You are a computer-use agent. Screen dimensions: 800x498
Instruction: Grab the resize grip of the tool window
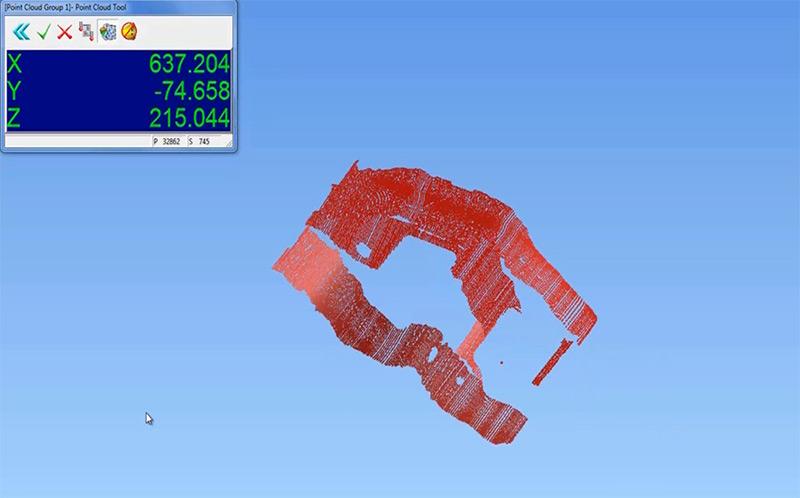231,144
